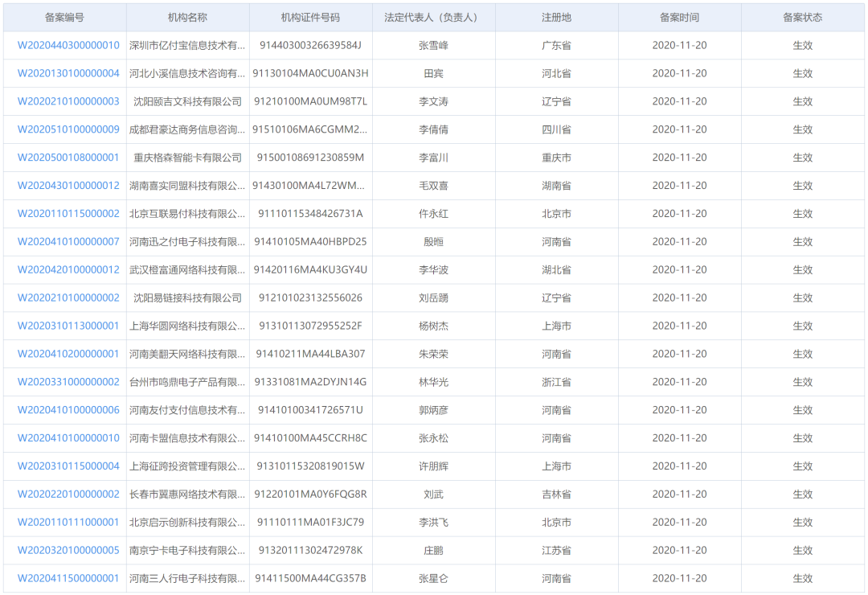Select legal representative 杨树杰
The height and width of the screenshot is (595, 868).
[x=433, y=326]
